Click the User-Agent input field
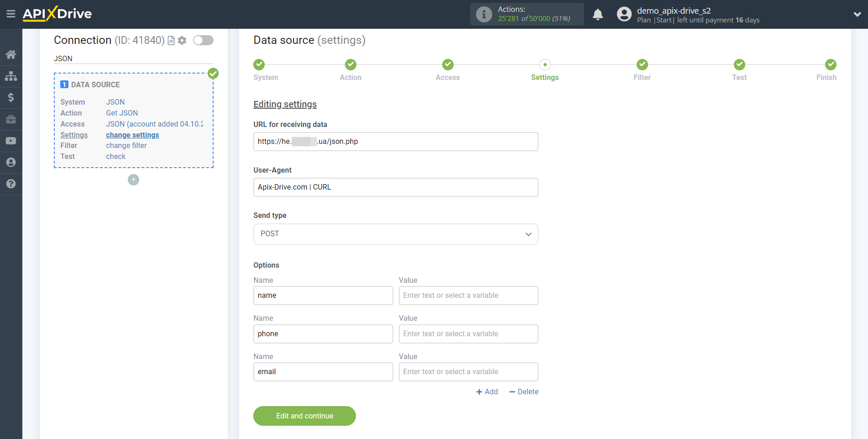 [396, 187]
